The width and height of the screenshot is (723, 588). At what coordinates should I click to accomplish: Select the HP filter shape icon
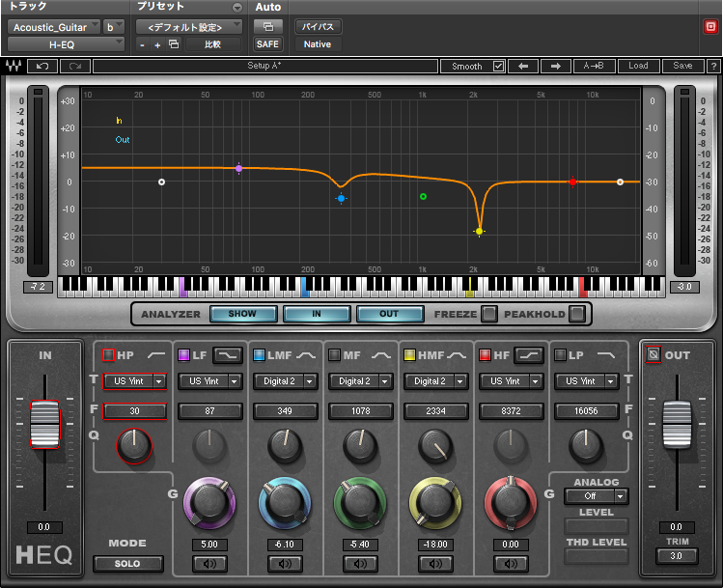click(x=156, y=355)
